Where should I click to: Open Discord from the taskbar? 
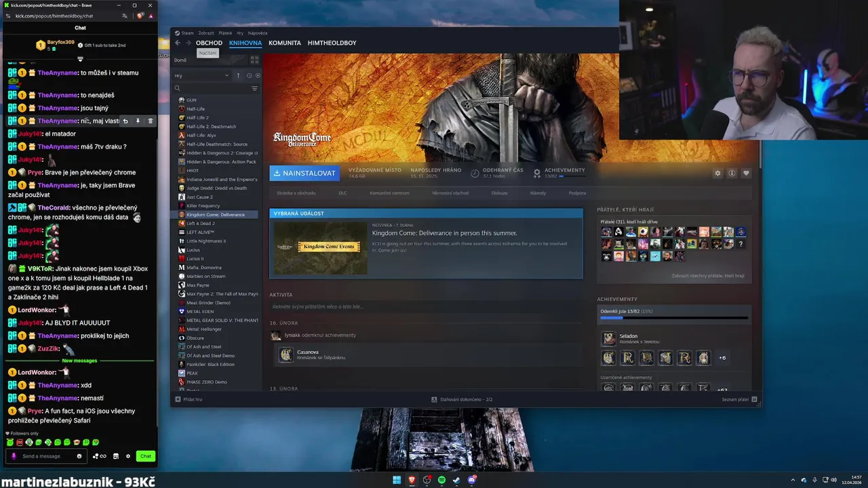tap(472, 480)
